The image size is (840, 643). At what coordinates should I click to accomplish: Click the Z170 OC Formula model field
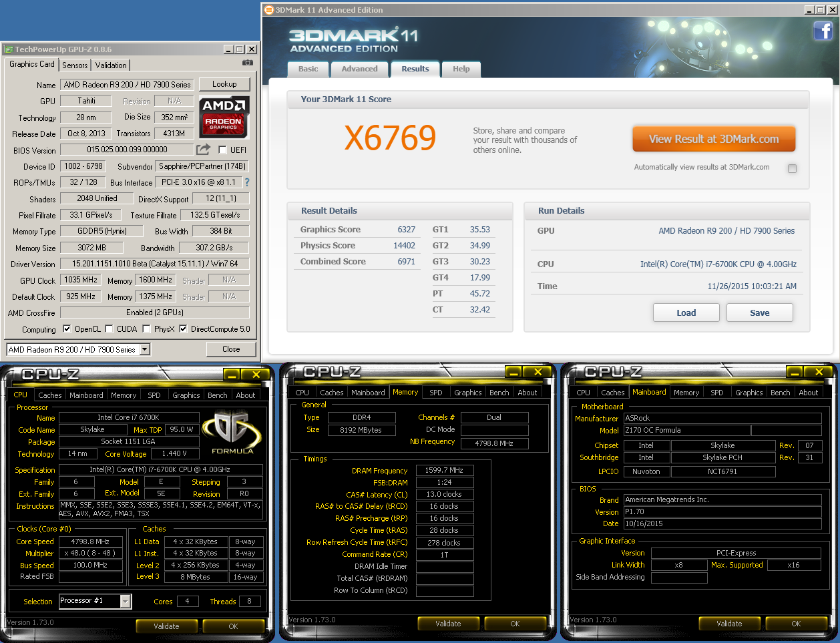pyautogui.click(x=686, y=431)
